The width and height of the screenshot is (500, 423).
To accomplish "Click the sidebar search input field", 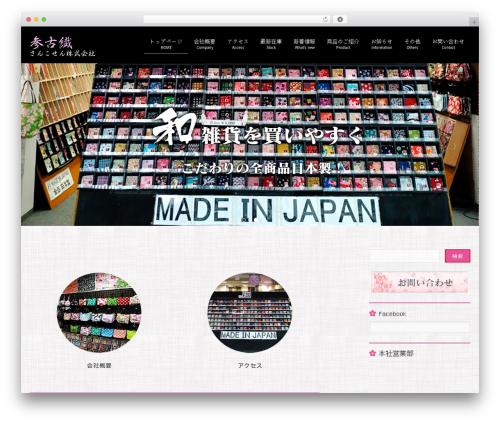I will pyautogui.click(x=404, y=256).
